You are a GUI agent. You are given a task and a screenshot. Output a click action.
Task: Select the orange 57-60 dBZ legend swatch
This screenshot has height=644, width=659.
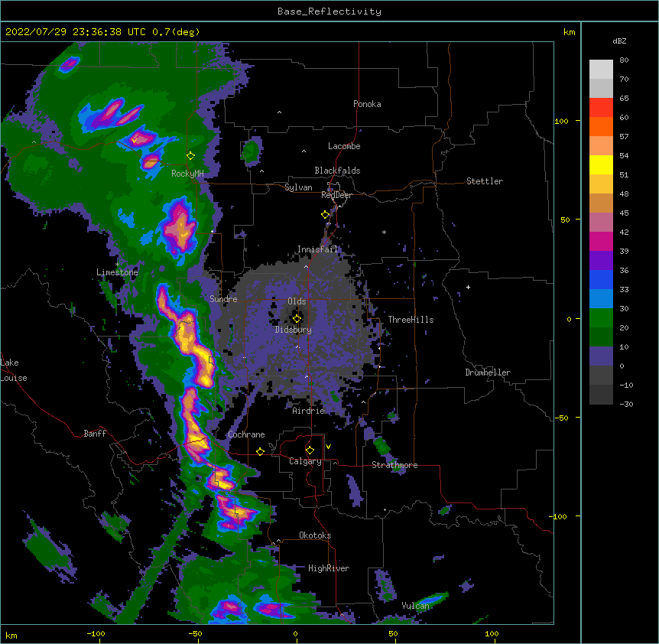click(x=601, y=126)
